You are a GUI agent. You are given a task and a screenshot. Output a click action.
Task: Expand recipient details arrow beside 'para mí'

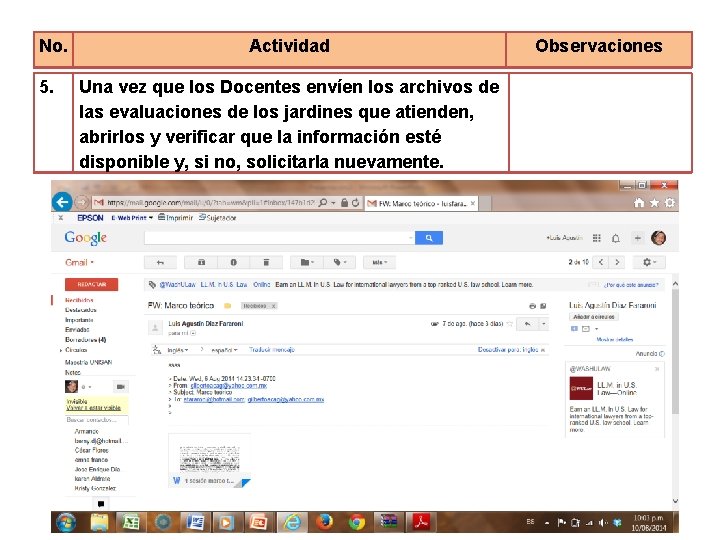193,333
